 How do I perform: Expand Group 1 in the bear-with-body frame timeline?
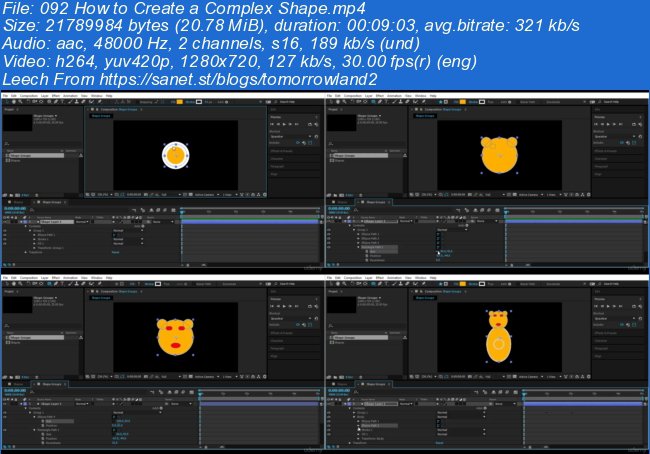pos(354,413)
